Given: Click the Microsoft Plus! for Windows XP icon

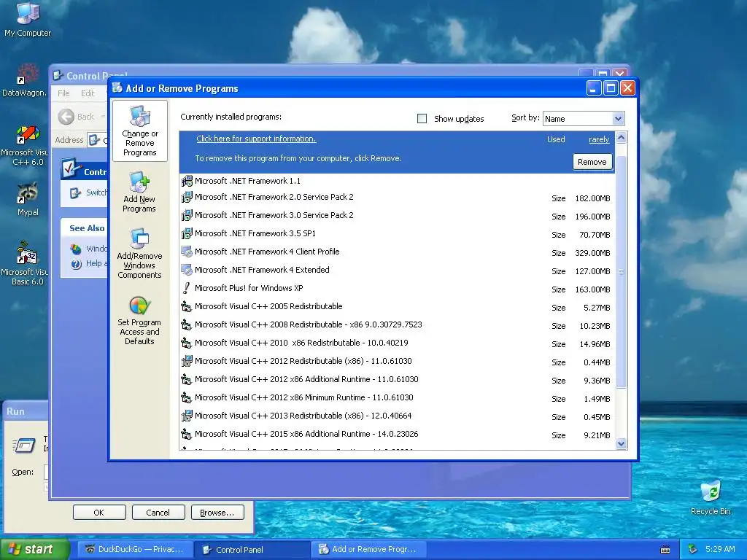Looking at the screenshot, I should click(187, 288).
